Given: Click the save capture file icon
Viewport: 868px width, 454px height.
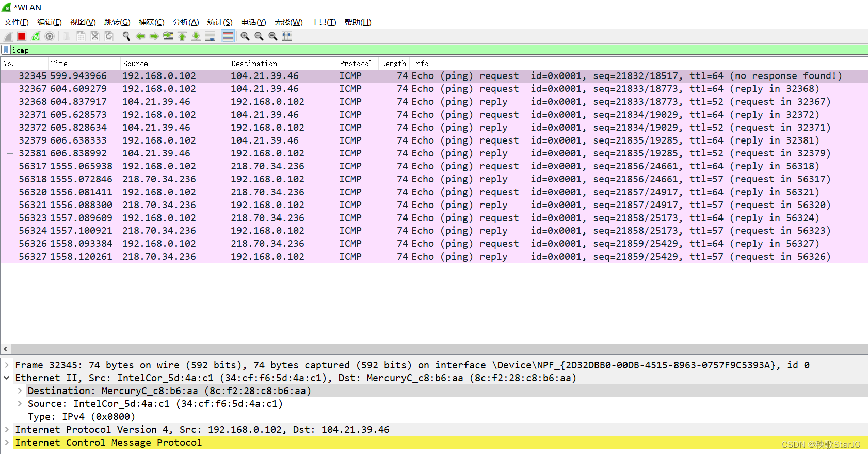Looking at the screenshot, I should click(81, 36).
